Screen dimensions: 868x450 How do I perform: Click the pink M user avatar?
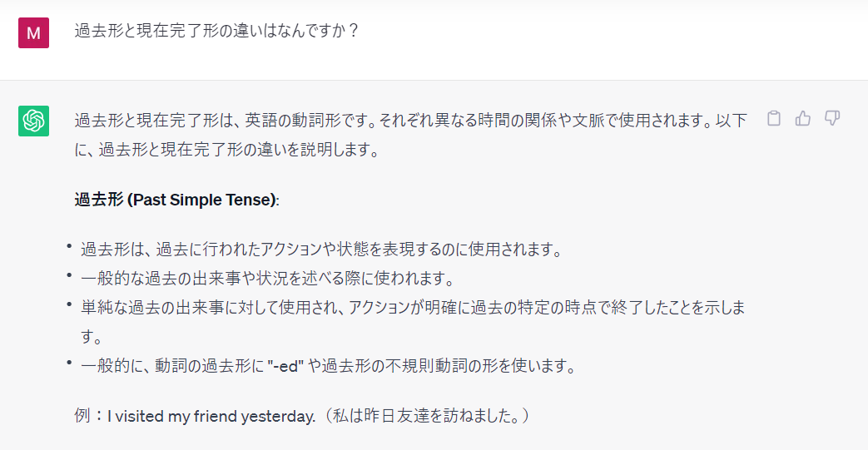34,32
